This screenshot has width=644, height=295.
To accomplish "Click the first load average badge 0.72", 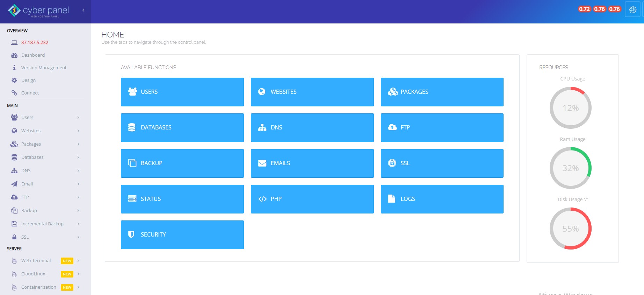I will 584,9.
